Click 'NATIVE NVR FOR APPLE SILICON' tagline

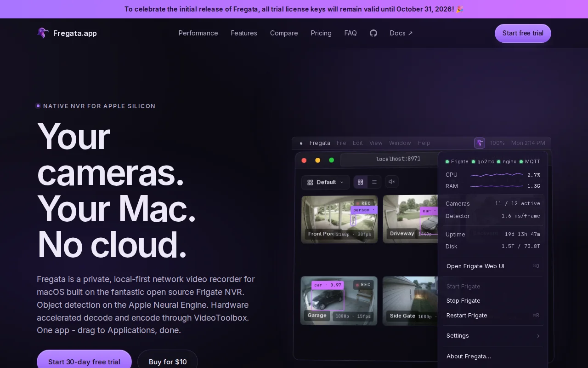(x=99, y=106)
